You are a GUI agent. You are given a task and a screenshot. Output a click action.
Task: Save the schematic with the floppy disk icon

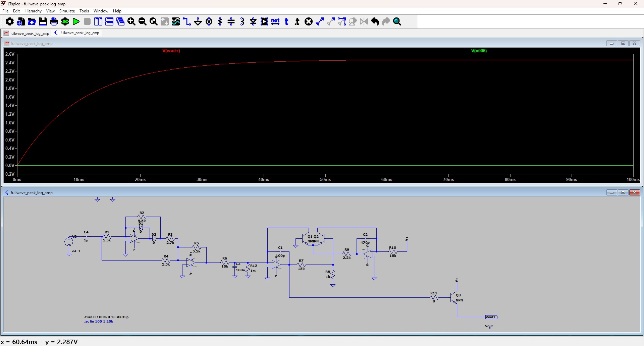43,22
